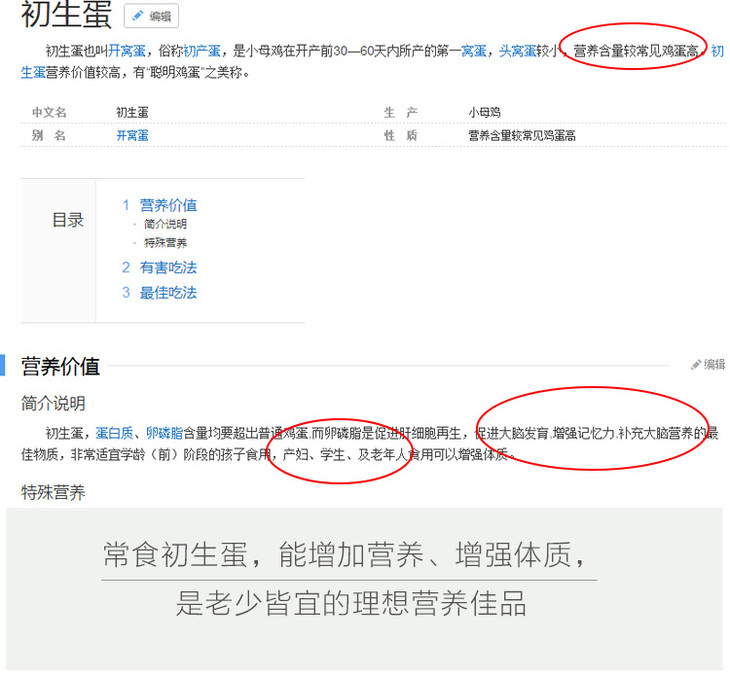Click the 营养价值 section heading
This screenshot has height=675, width=730.
coord(61,366)
